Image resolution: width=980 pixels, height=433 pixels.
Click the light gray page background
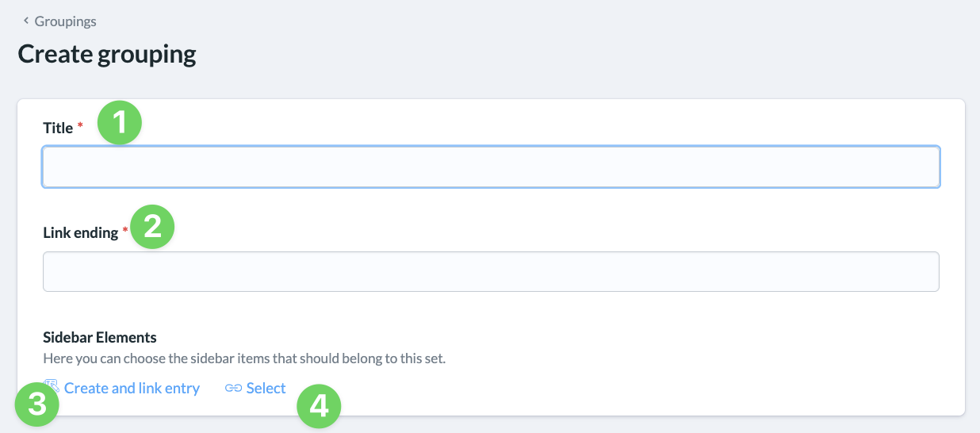(555, 48)
